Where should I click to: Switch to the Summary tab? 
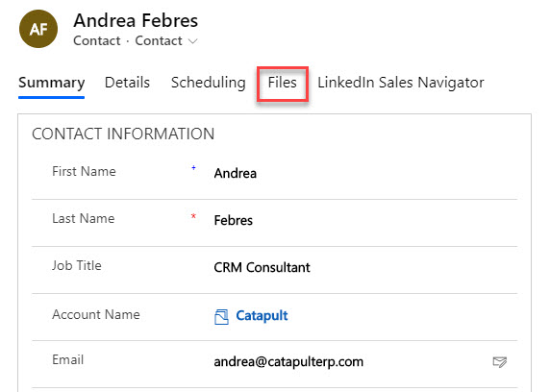click(x=52, y=83)
